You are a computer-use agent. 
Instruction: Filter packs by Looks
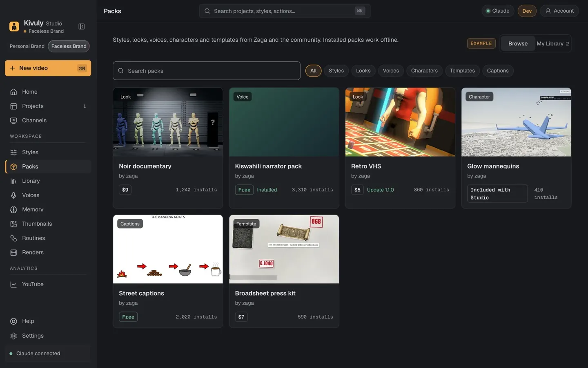[363, 71]
